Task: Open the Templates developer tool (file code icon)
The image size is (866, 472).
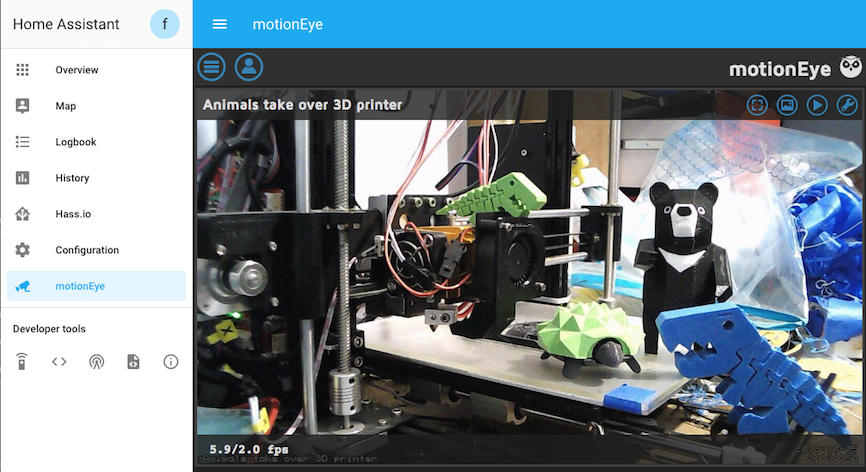Action: 134,362
